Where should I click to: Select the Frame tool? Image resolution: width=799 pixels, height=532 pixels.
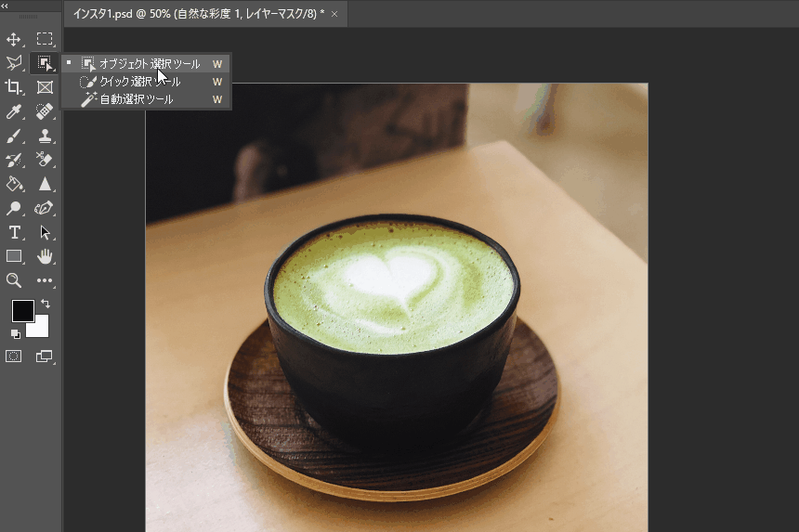click(45, 87)
